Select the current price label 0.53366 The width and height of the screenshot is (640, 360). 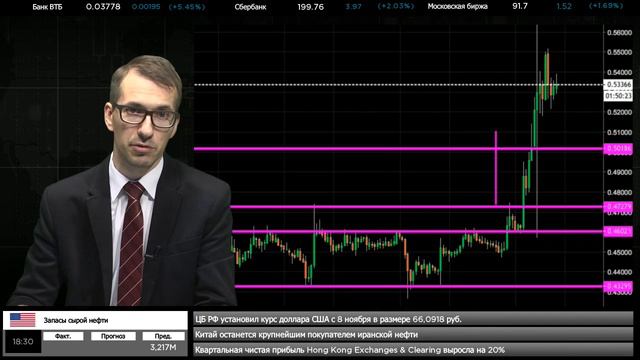pos(619,84)
